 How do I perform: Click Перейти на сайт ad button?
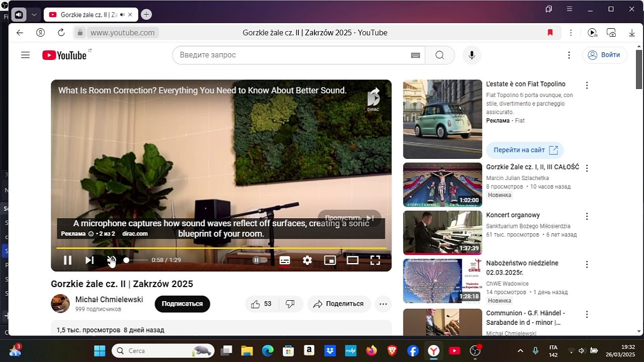coord(525,150)
